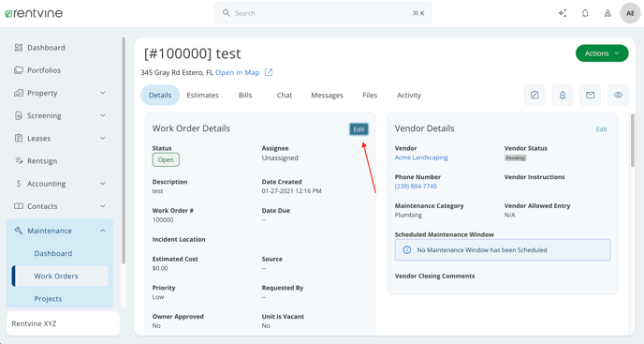Viewport: 644px width, 344px height.
Task: Open the Acme Landscaping vendor link
Action: [x=421, y=157]
